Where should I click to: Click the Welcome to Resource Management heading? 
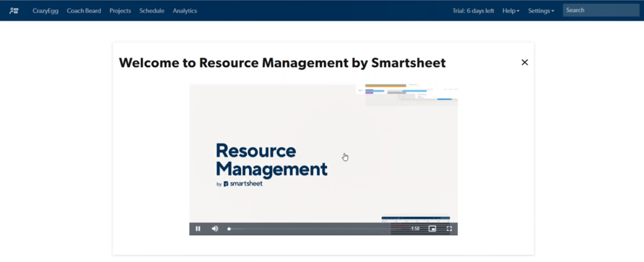click(x=282, y=63)
